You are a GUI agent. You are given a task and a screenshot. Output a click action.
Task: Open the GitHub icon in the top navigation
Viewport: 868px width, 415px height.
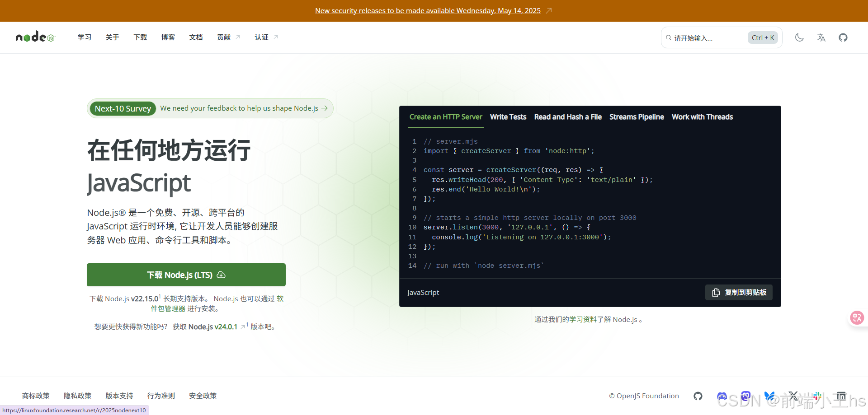coord(843,37)
